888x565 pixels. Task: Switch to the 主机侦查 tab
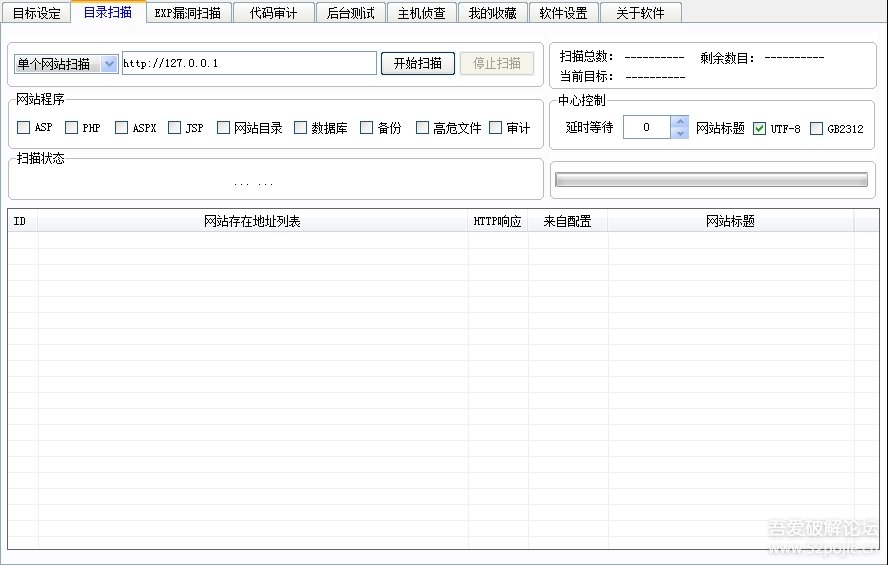[x=421, y=13]
